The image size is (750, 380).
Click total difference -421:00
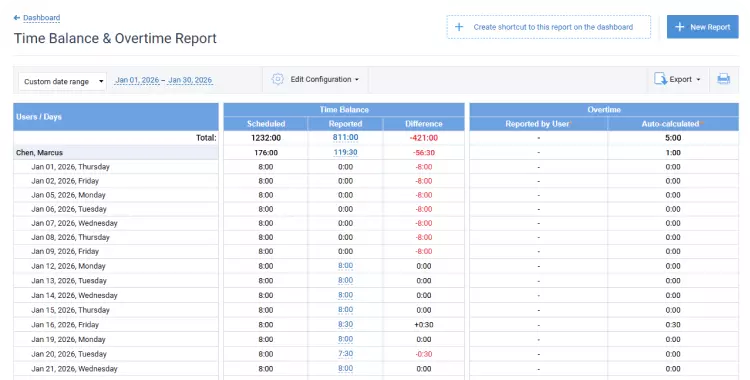coord(424,138)
